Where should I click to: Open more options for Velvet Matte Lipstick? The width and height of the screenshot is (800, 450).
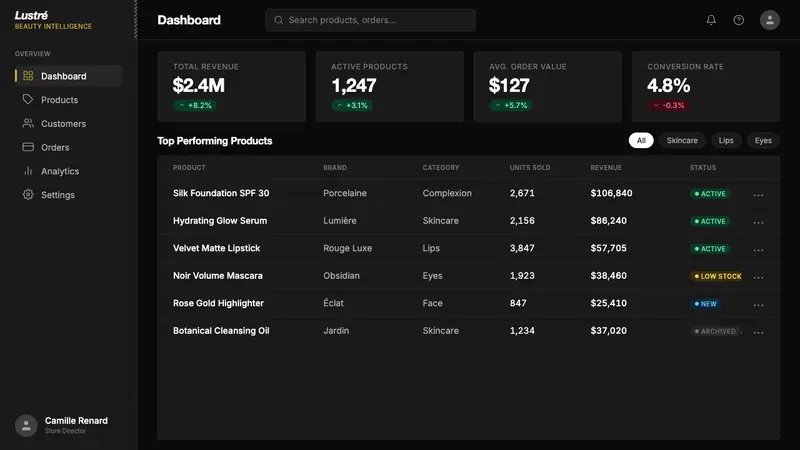758,250
